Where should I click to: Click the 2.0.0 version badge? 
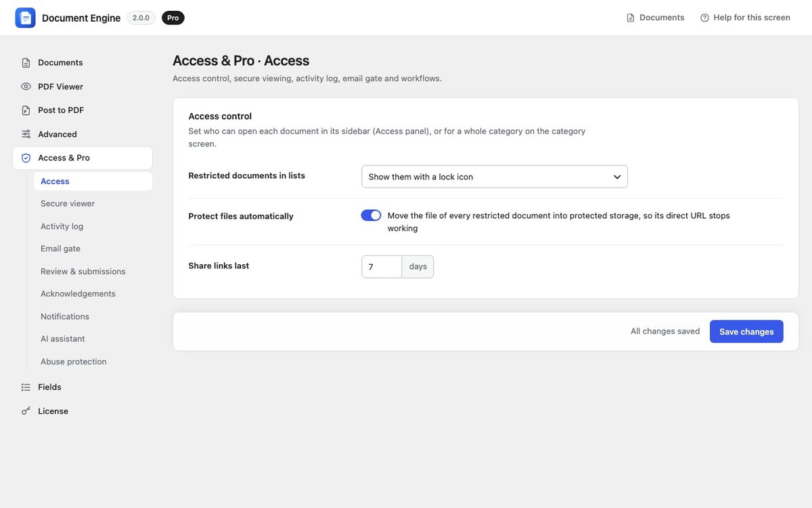coord(141,18)
